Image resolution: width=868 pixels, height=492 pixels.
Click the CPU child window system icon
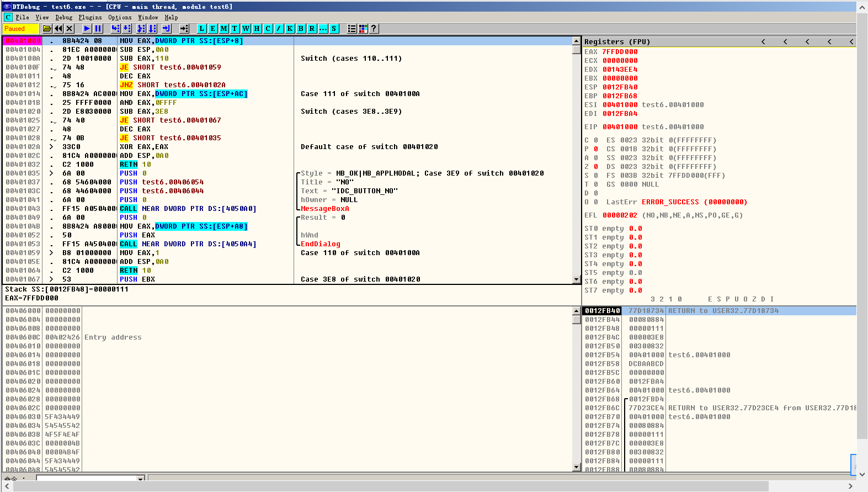coord(8,17)
